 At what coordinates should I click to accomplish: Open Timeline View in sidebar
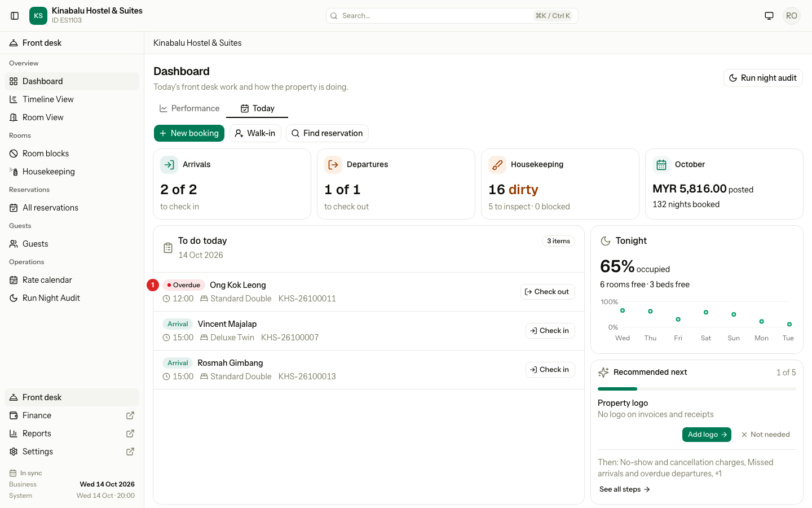(x=72, y=99)
